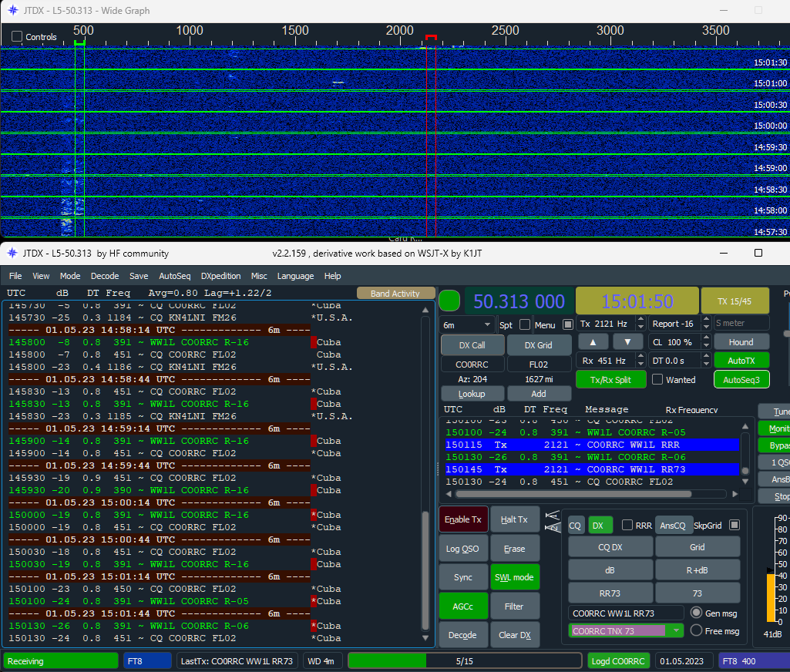
Task: Open the DXpedition menu
Action: [220, 276]
